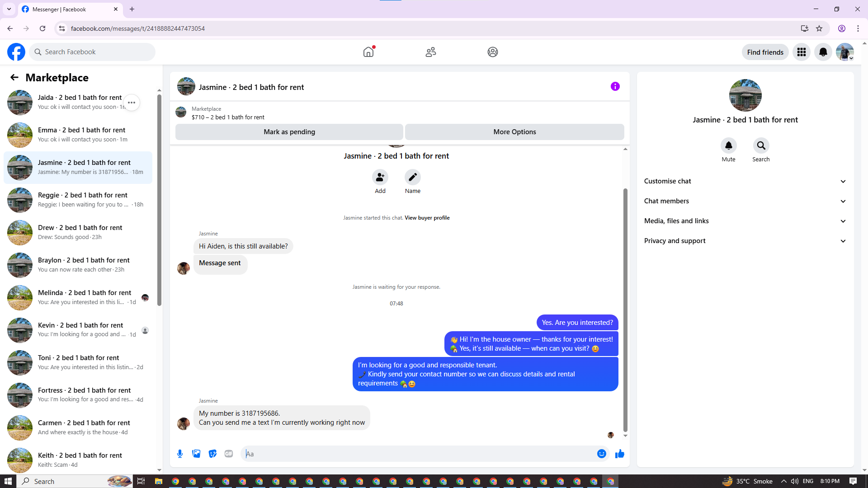Viewport: 868px width, 488px height.
Task: Edit the chat name
Action: click(413, 177)
